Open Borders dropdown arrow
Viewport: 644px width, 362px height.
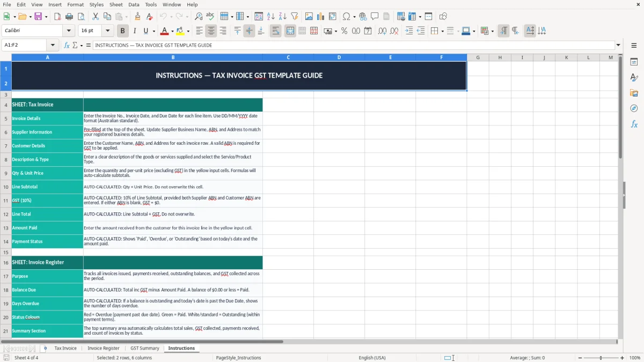442,31
